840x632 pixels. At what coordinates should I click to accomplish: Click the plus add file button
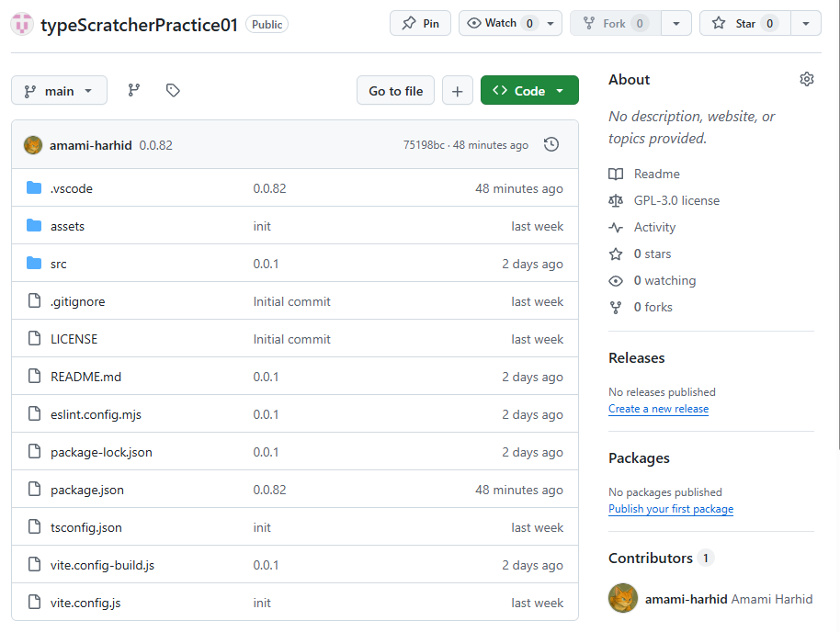[x=458, y=91]
